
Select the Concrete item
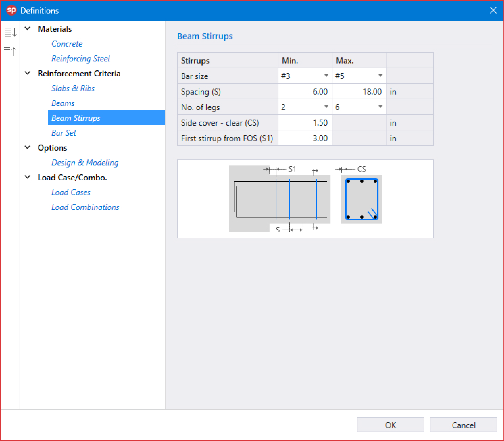(x=67, y=44)
